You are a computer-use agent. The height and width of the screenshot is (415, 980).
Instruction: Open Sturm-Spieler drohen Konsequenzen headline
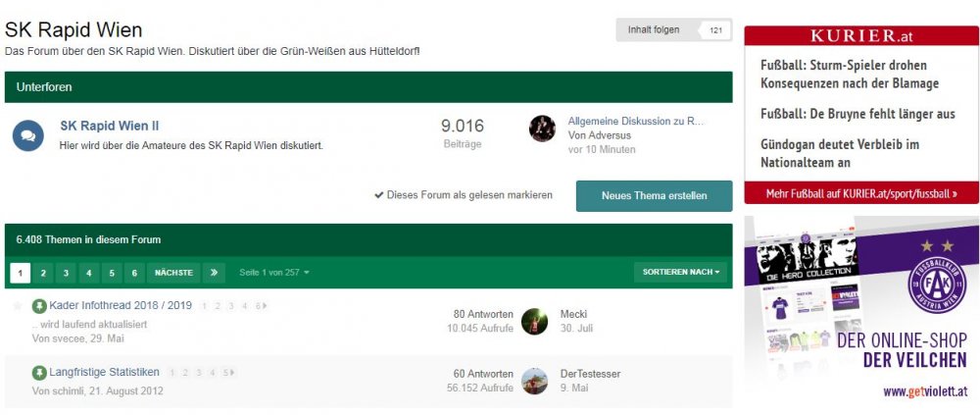[850, 74]
